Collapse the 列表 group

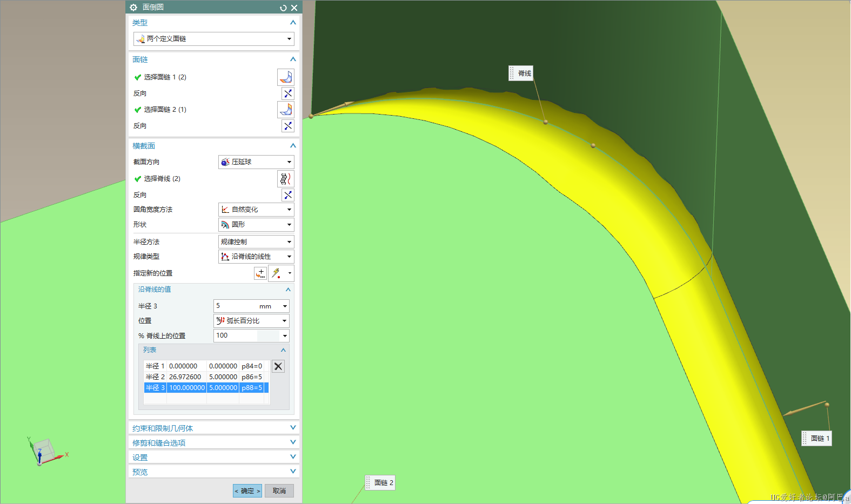(x=283, y=350)
